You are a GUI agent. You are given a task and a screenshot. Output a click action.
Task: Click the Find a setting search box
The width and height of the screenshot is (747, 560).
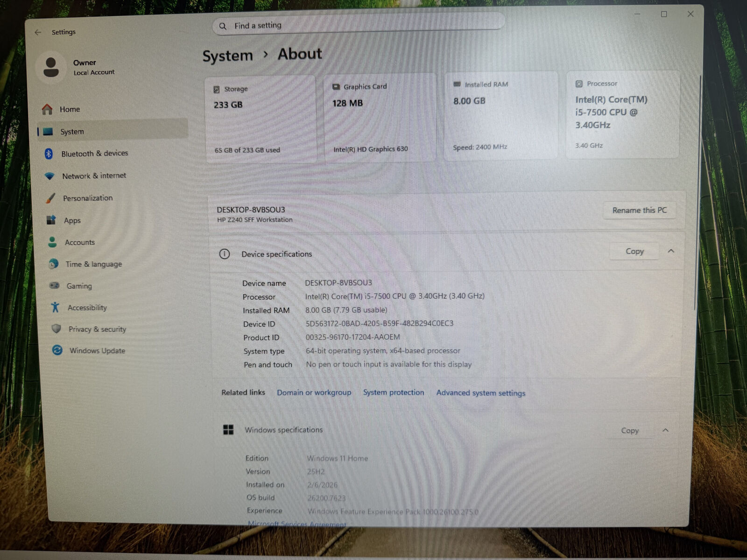click(x=359, y=26)
